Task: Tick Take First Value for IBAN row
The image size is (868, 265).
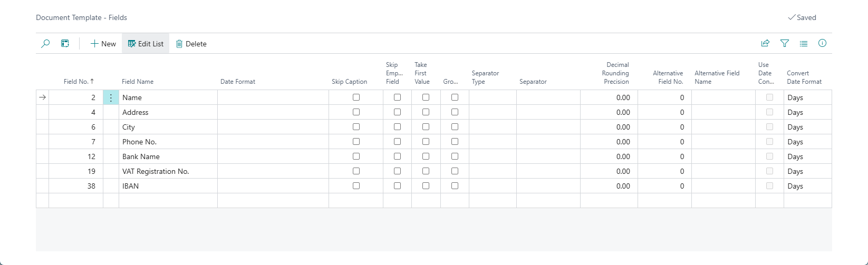Action: pos(426,186)
